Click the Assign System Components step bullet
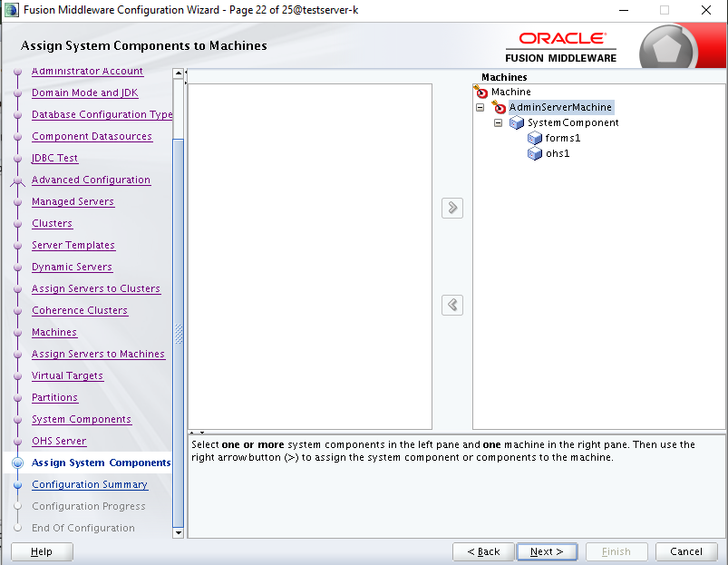The height and width of the screenshot is (565, 728). point(17,463)
